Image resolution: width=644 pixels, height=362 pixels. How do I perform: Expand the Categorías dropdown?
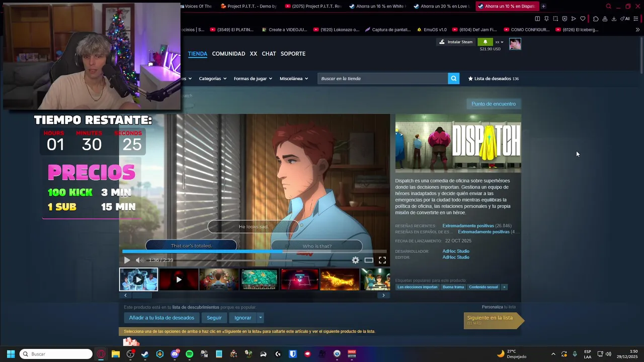coord(212,78)
